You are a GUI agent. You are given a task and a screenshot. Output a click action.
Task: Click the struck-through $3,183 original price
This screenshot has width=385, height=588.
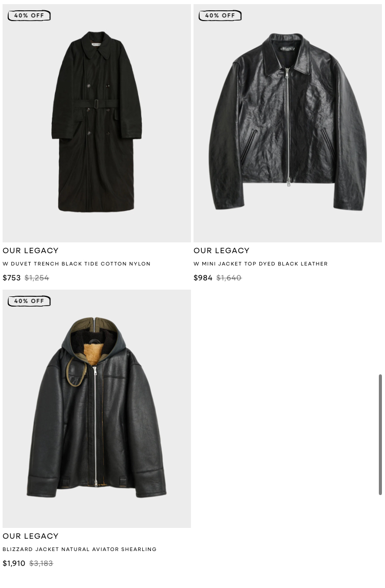(x=41, y=563)
